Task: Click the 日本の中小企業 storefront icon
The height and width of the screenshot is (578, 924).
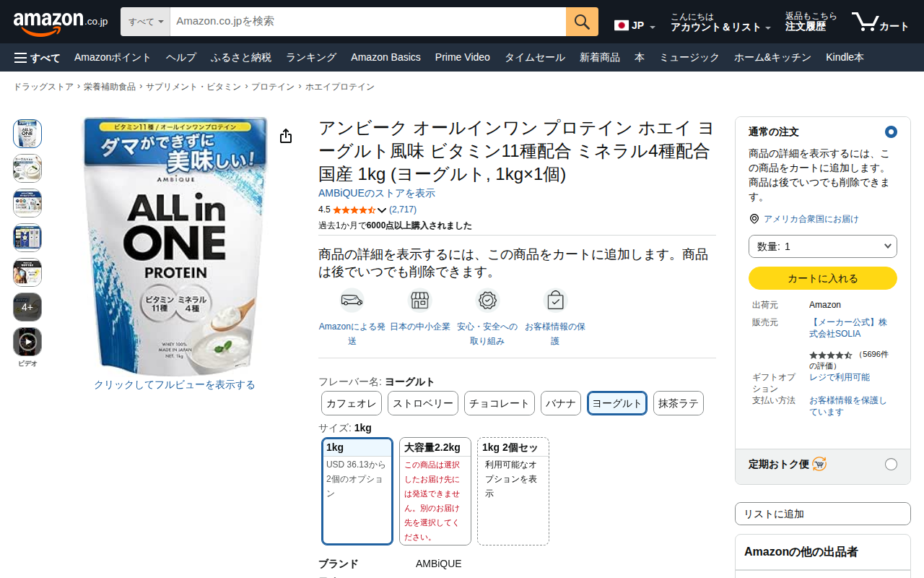Action: pyautogui.click(x=419, y=300)
